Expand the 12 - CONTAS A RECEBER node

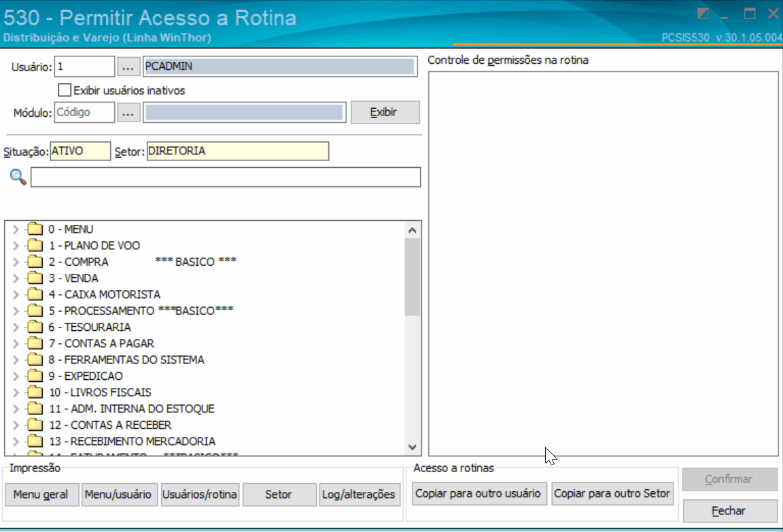[16, 425]
